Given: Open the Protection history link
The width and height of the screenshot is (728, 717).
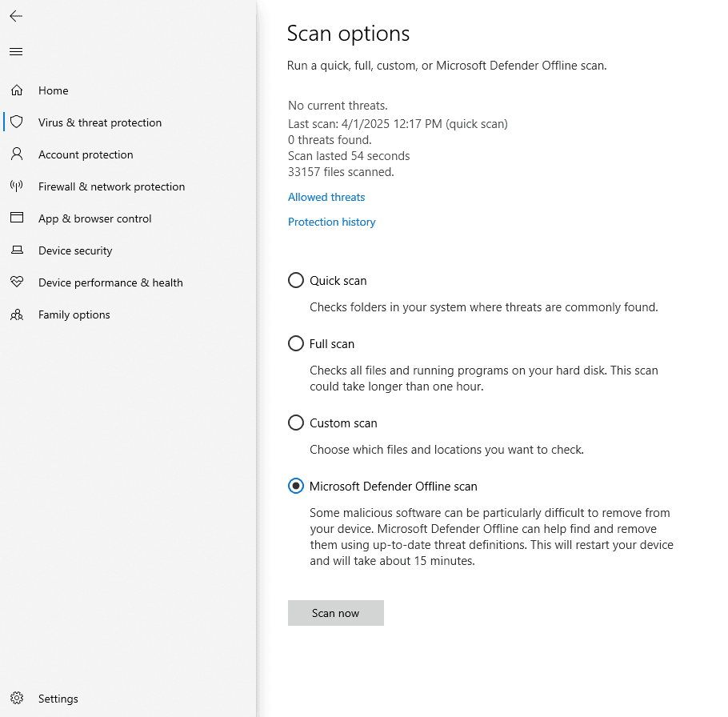Looking at the screenshot, I should tap(331, 222).
